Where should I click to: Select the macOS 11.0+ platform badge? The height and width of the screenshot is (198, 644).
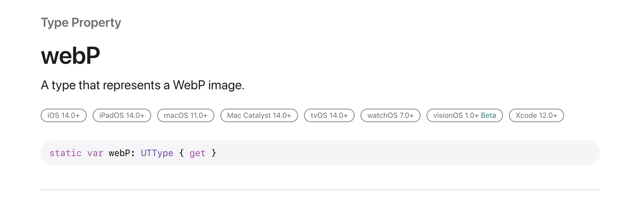coord(186,115)
